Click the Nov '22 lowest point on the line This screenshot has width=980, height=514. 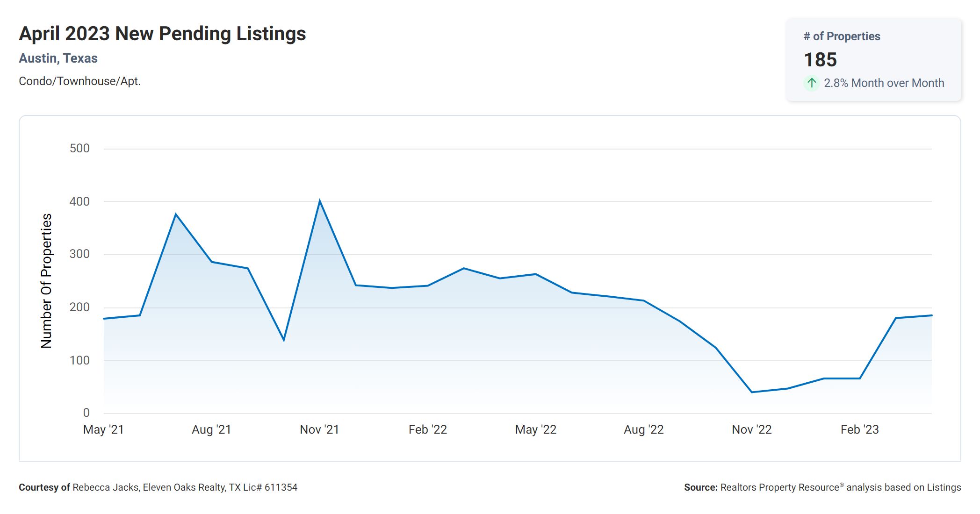(752, 392)
